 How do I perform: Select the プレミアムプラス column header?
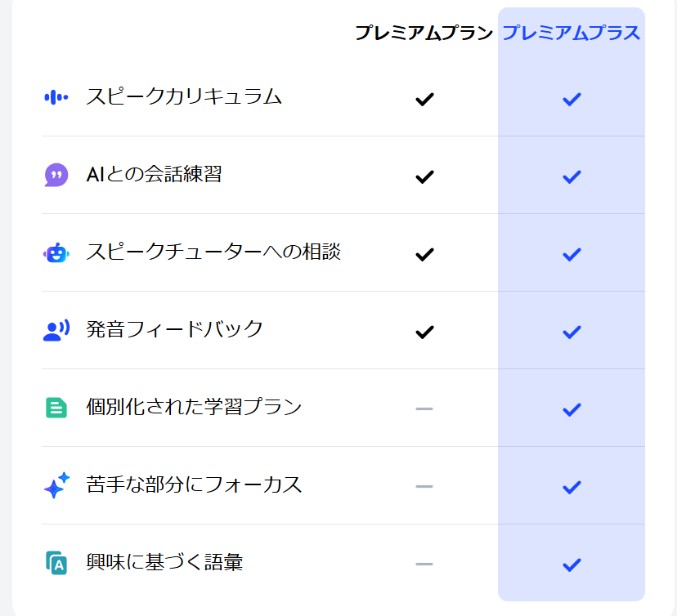pos(572,33)
